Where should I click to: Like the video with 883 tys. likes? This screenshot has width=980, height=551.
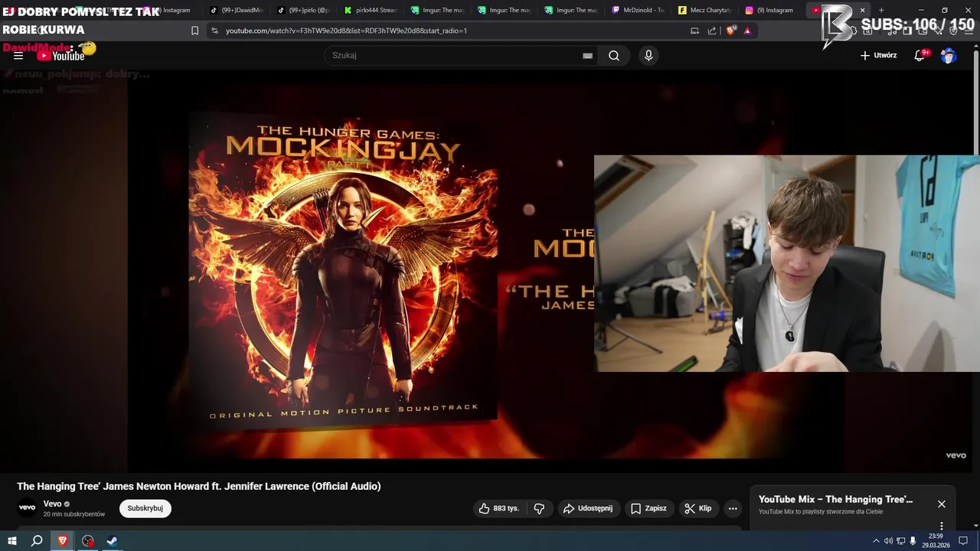[499, 508]
